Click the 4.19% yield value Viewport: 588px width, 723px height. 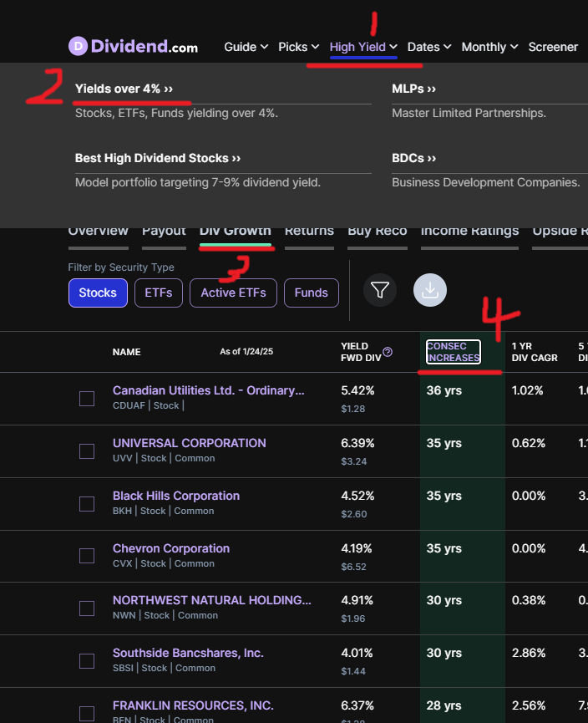[x=356, y=548]
